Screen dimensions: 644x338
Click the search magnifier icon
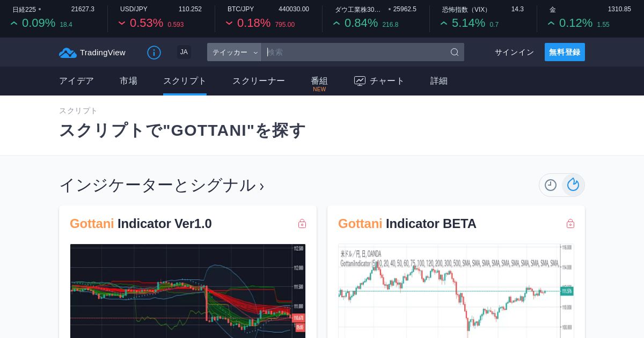pos(455,52)
